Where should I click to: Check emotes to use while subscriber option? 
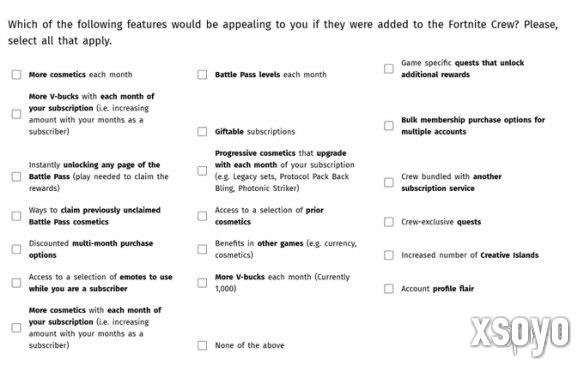(x=16, y=283)
